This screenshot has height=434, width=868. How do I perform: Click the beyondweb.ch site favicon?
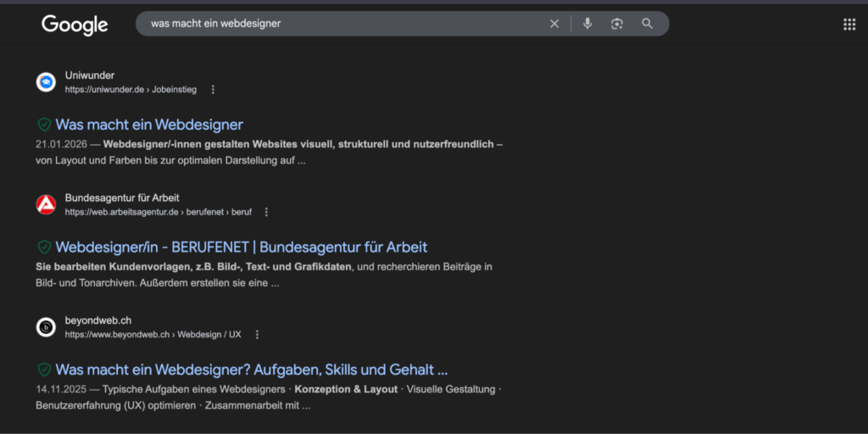coord(46,327)
